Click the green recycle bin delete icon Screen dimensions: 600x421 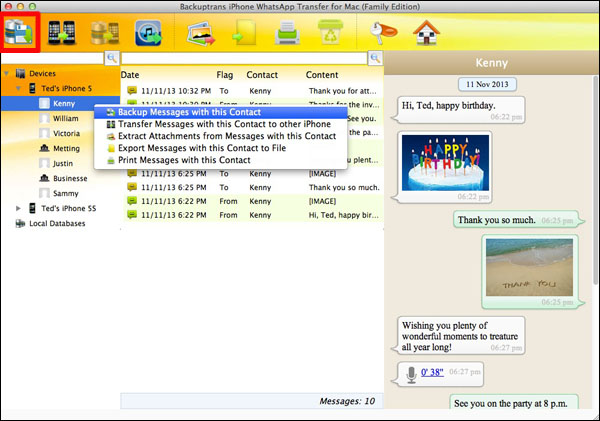(330, 32)
